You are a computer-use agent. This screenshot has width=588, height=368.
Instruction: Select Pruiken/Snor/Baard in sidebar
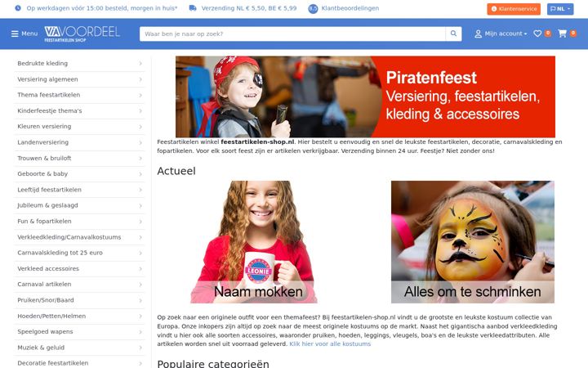[x=79, y=300]
